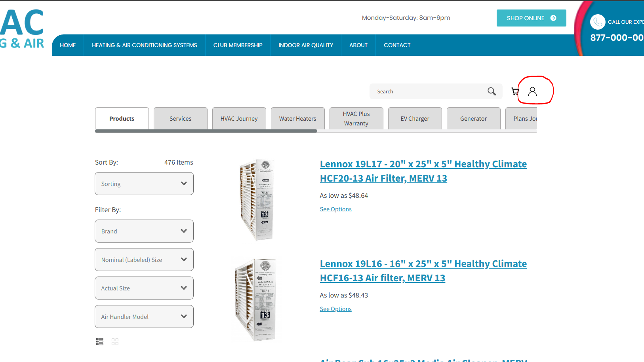Click the 'Monday-Saturday: 8am-6pm' hours text
This screenshot has height=362, width=644.
point(406,18)
